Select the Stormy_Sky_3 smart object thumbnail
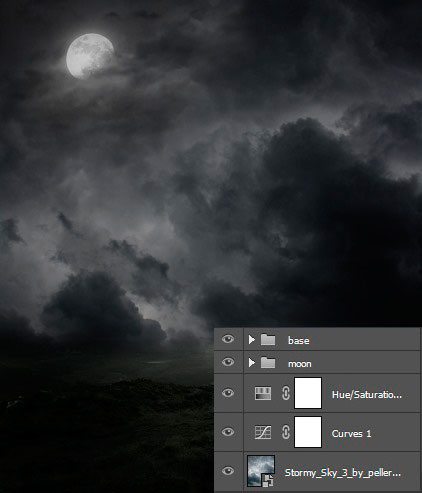This screenshot has height=493, width=422. pos(261,471)
